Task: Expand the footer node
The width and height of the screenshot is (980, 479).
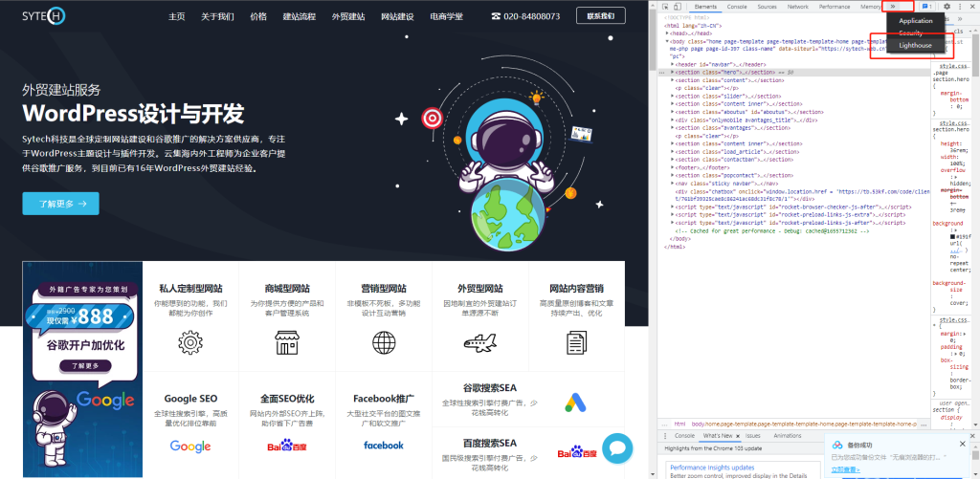Action: [673, 167]
